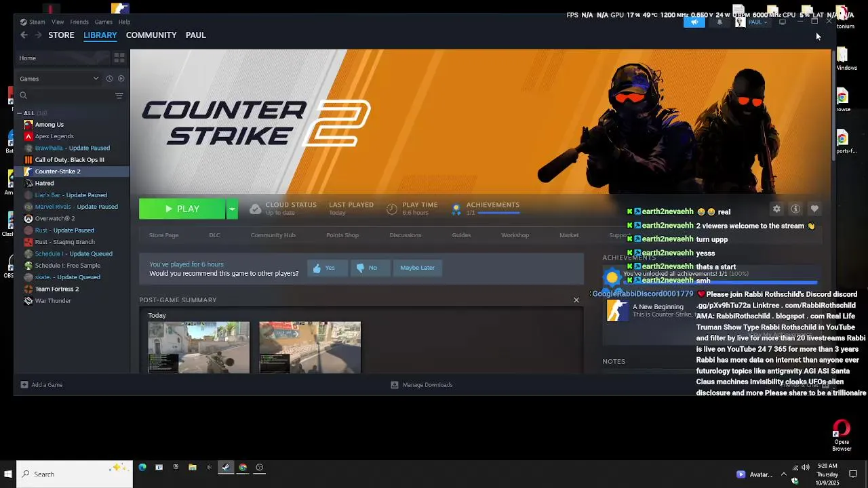Open the DLC link
This screenshot has height=488, width=868.
pyautogui.click(x=214, y=235)
